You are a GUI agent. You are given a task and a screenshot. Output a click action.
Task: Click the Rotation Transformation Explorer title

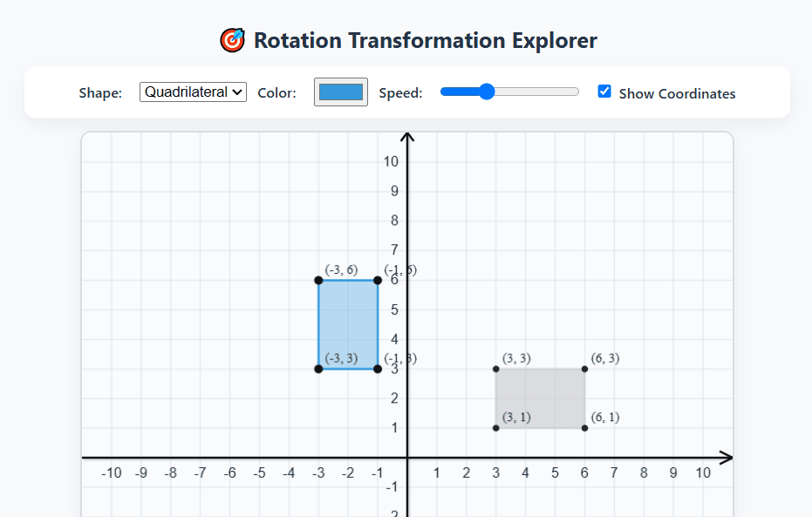[425, 40]
